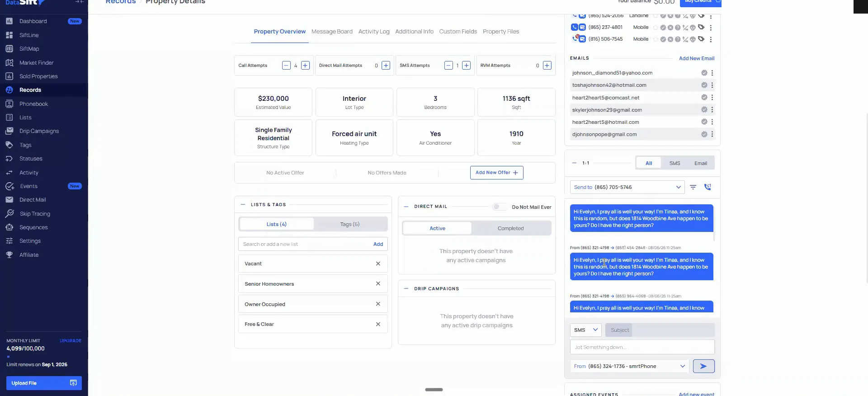Collapse the Lists & Tags section

click(243, 205)
